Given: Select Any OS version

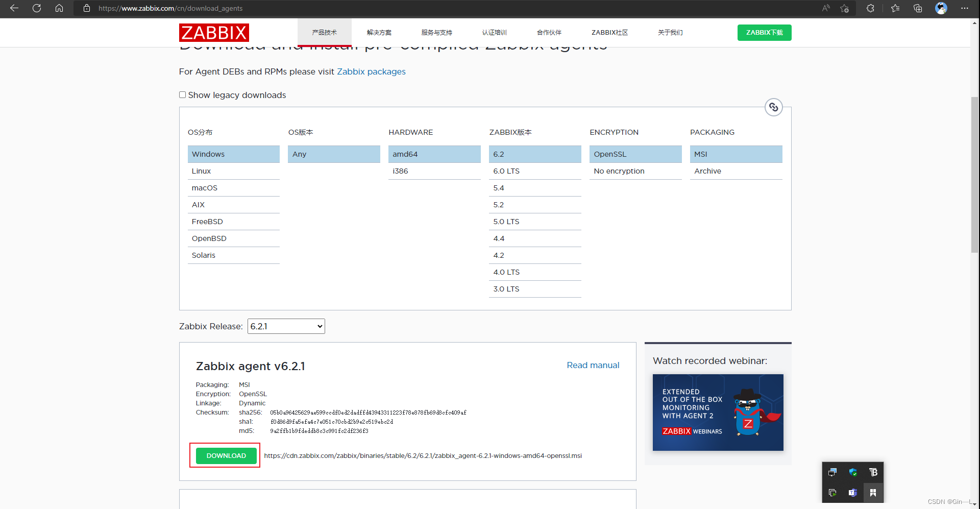Looking at the screenshot, I should [334, 154].
